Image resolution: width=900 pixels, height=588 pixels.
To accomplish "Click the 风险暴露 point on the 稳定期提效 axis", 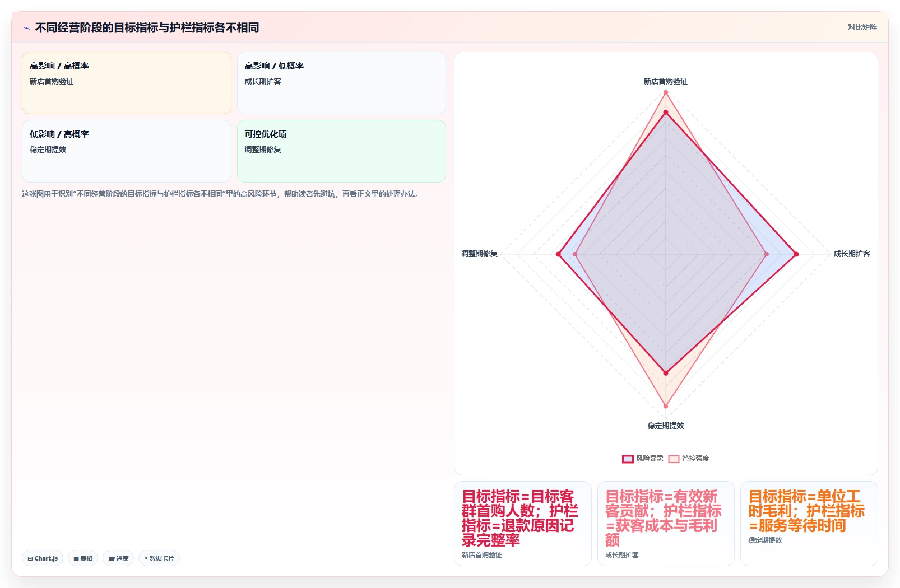I will (x=666, y=372).
